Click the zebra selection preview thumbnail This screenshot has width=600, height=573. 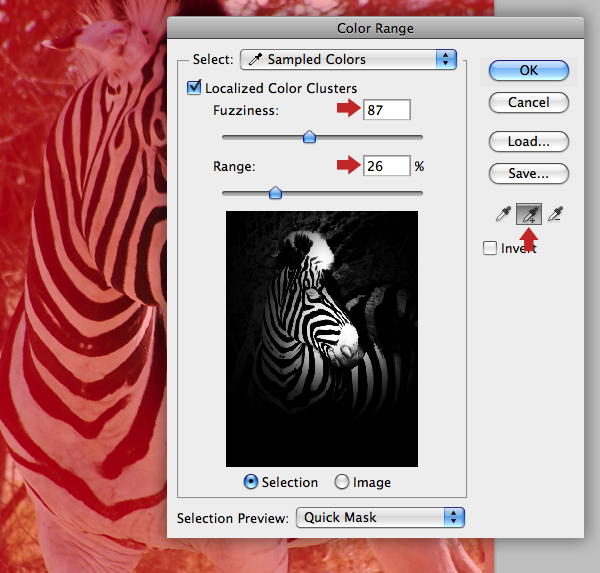coord(322,339)
